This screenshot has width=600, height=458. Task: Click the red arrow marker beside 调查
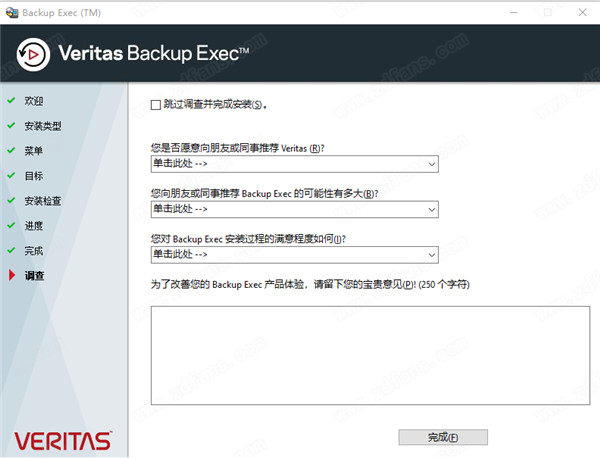(x=12, y=275)
